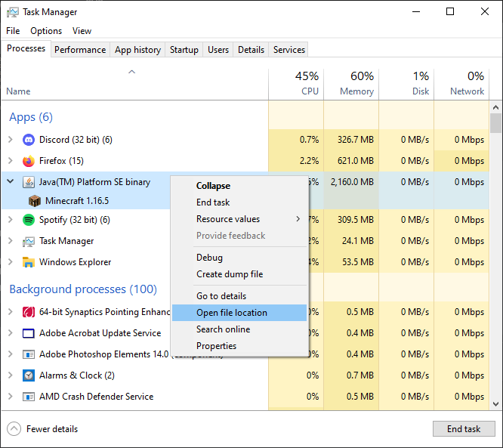The image size is (503, 448).
Task: Click the Alarms & Clock icon
Action: click(29, 375)
